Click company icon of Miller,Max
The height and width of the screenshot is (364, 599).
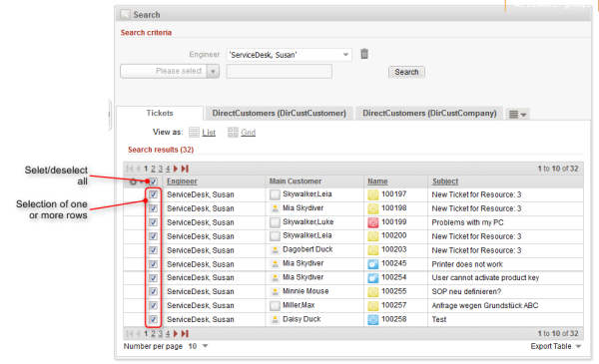[x=275, y=305]
